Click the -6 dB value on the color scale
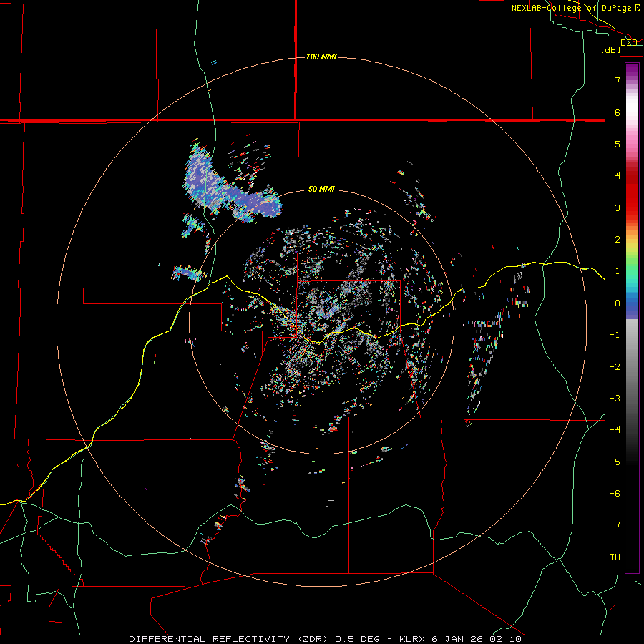Screen dimensions: 644x644 [x=615, y=493]
